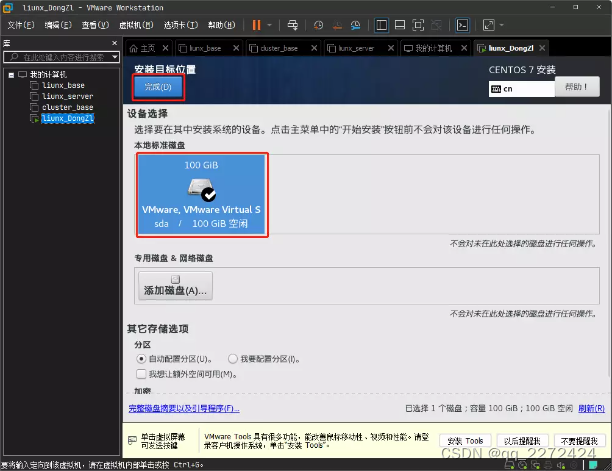Click the 安装 Tools button
Image resolution: width=612 pixels, height=471 pixels.
465,441
